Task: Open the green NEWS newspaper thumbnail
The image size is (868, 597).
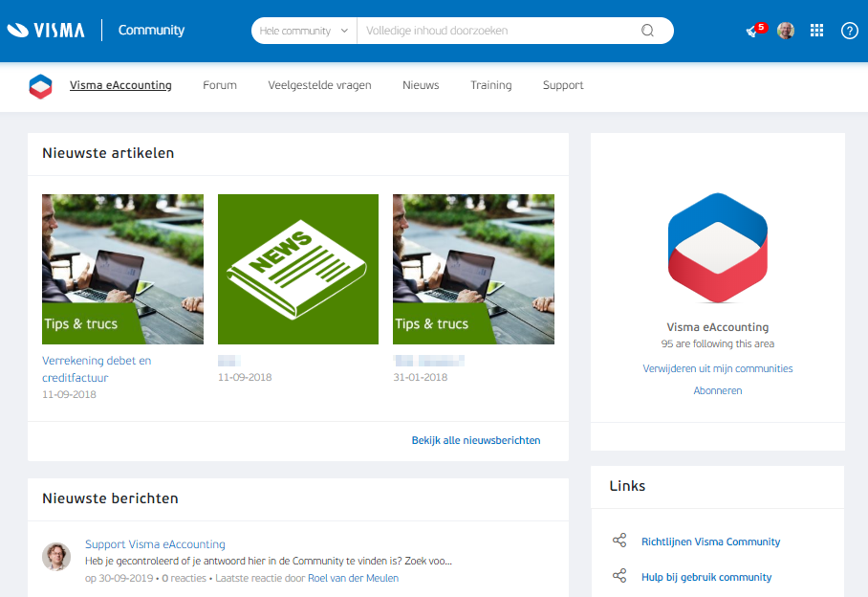Action: [298, 269]
